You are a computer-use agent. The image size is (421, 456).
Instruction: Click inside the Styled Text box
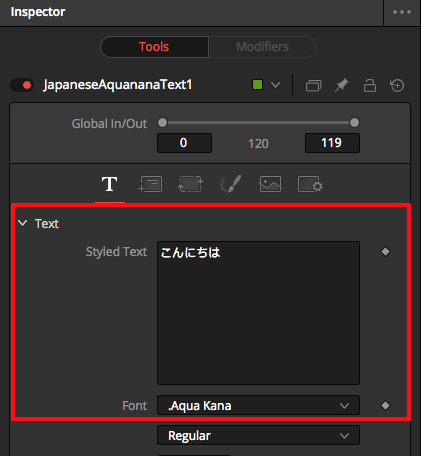[258, 313]
